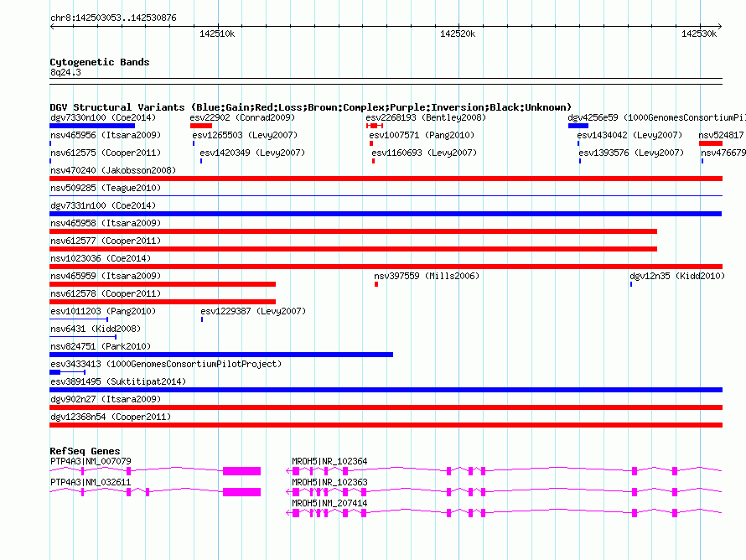Select the DGV Structural Variants track title
The width and height of the screenshot is (746, 560).
coord(311,107)
